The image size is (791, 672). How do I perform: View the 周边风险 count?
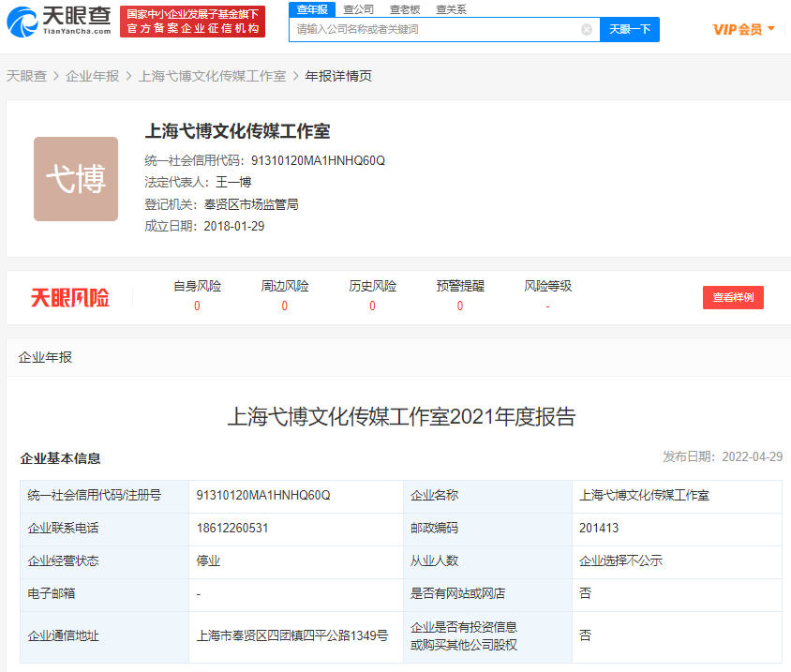coord(284,306)
